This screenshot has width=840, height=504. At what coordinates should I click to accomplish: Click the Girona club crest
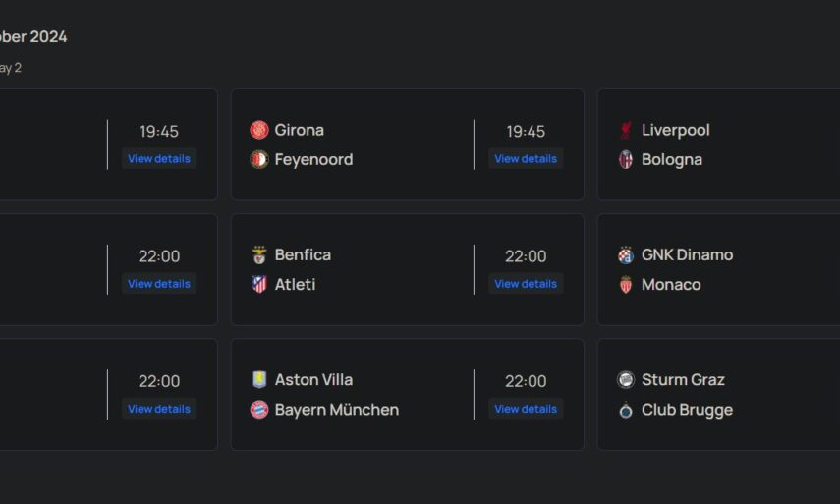[259, 130]
